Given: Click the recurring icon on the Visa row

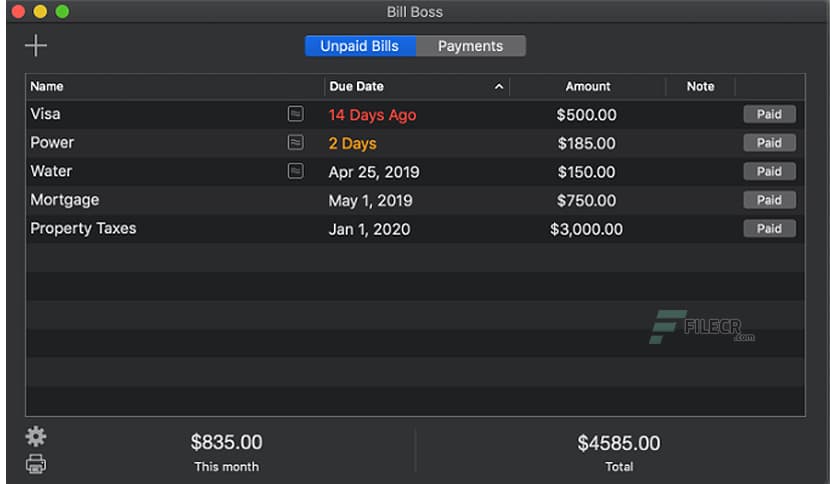Looking at the screenshot, I should [295, 114].
